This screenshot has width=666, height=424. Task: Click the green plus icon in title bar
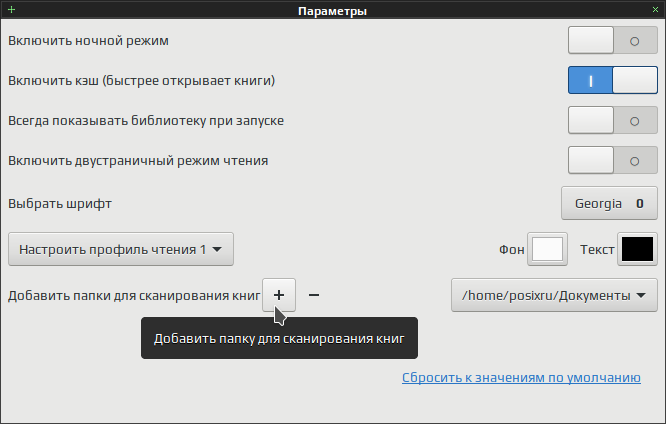(11, 9)
